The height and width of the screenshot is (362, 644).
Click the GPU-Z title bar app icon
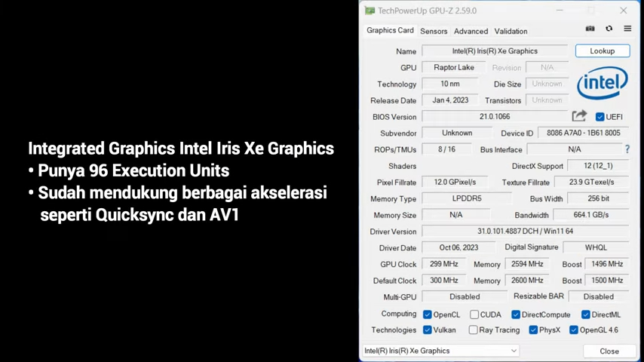tap(370, 11)
